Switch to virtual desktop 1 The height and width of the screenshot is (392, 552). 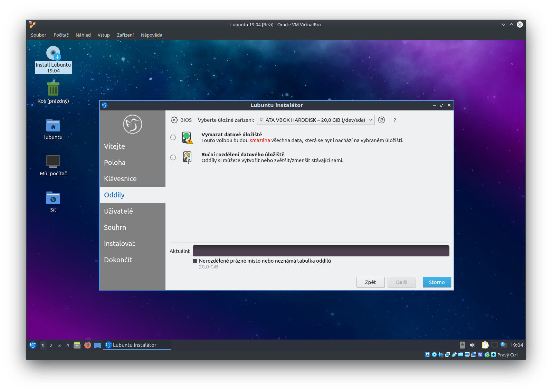tap(43, 345)
